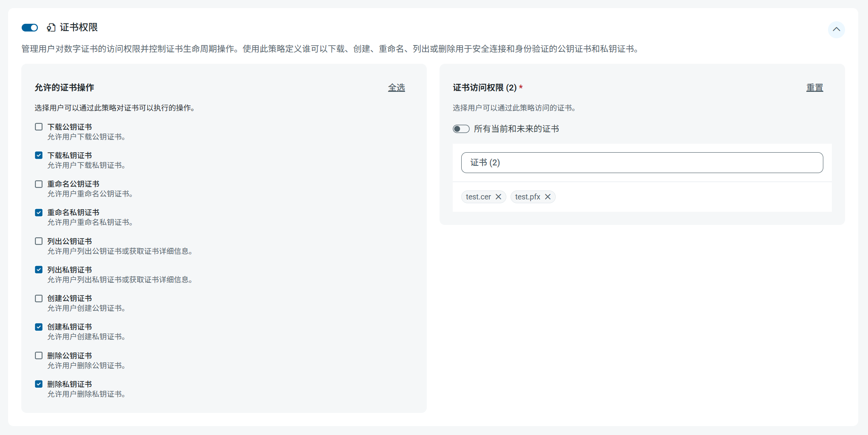
Task: Click the 重置 link to reset access
Action: point(814,88)
